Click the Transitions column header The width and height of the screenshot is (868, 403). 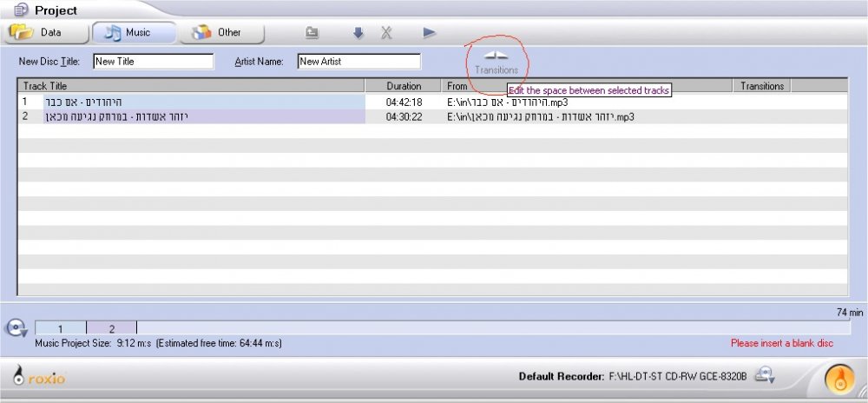click(762, 86)
